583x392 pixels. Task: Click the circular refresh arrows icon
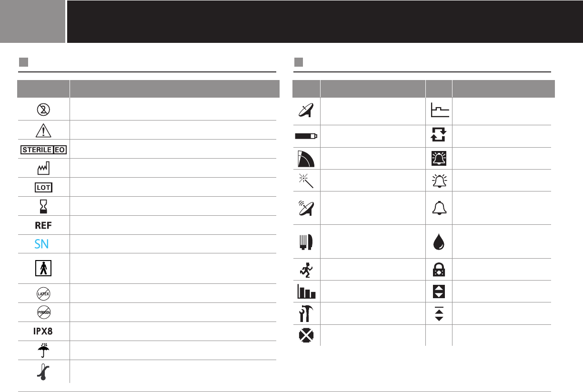[x=439, y=136]
